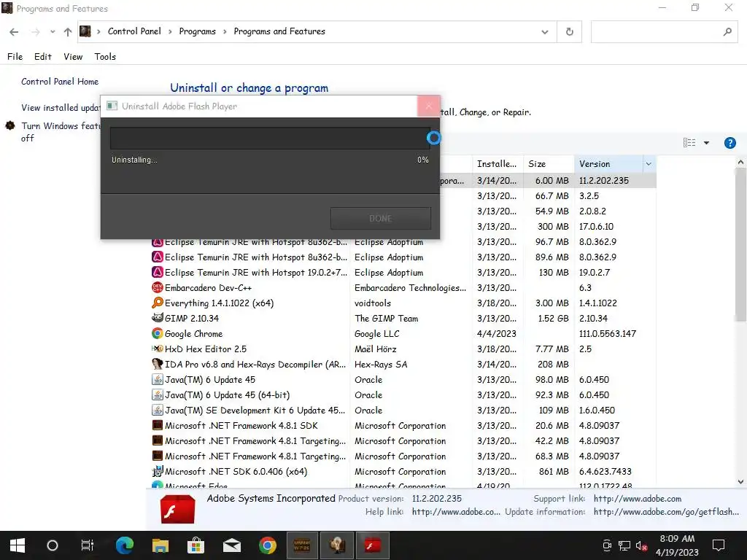This screenshot has height=560, width=747.
Task: Select the GIMP 2.10.34 icon
Action: click(158, 318)
